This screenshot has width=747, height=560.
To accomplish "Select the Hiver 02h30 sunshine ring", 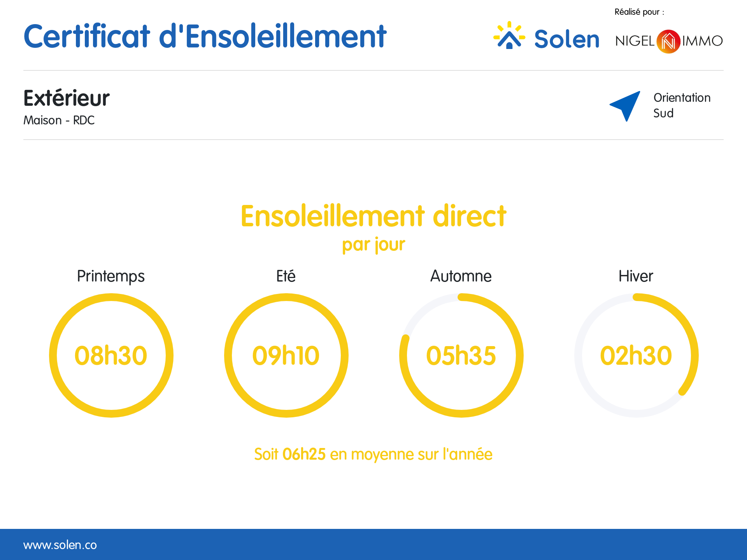I will [637, 355].
